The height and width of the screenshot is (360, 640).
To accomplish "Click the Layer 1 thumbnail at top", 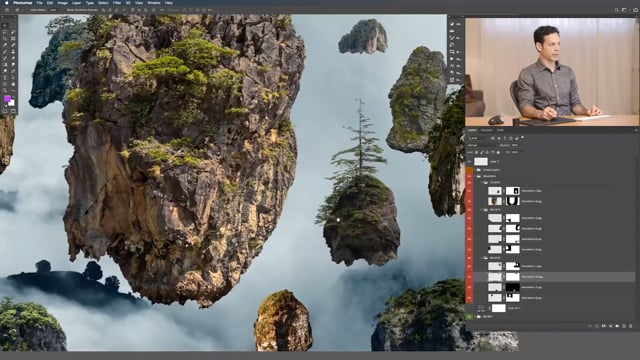I will pos(481,162).
